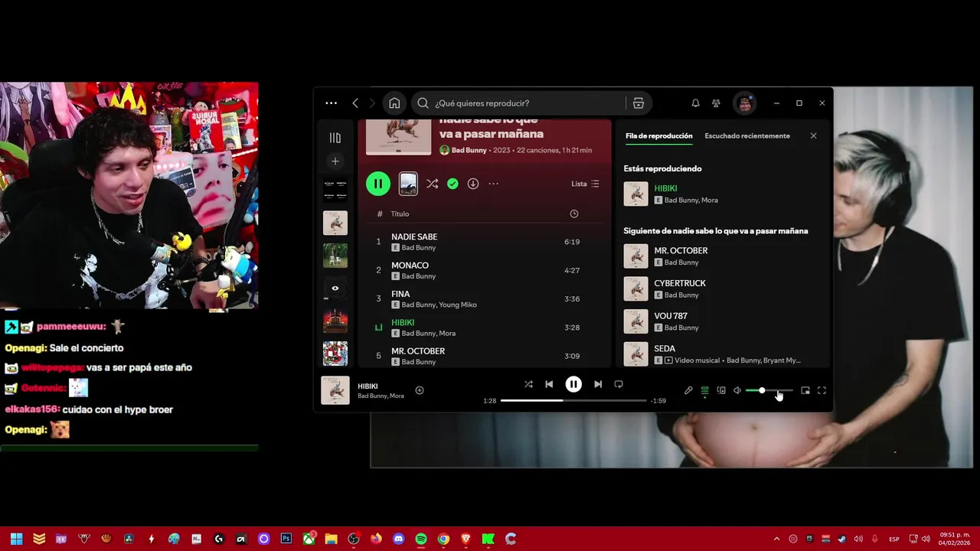Open the miniplayer
This screenshot has height=551, width=980.
805,390
